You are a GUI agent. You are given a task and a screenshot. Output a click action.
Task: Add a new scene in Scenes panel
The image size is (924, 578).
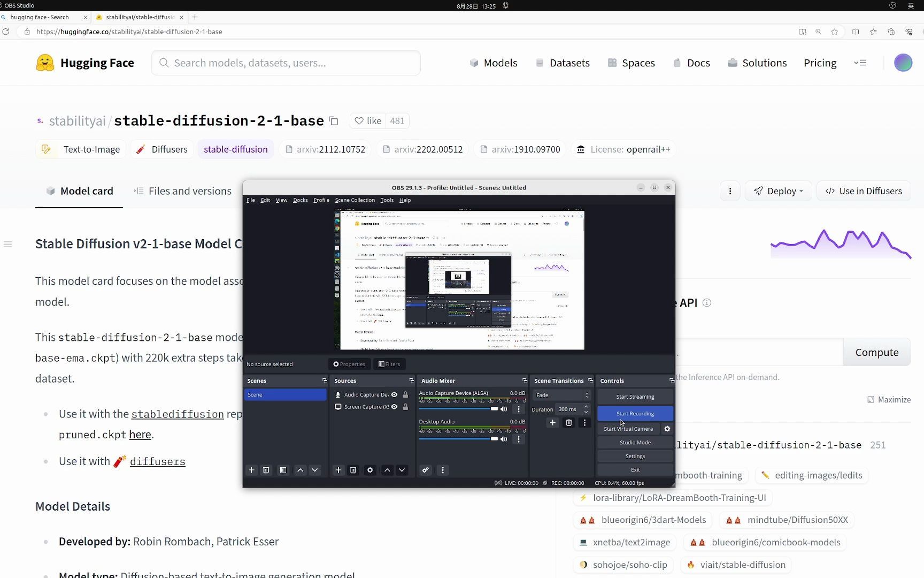(x=251, y=470)
